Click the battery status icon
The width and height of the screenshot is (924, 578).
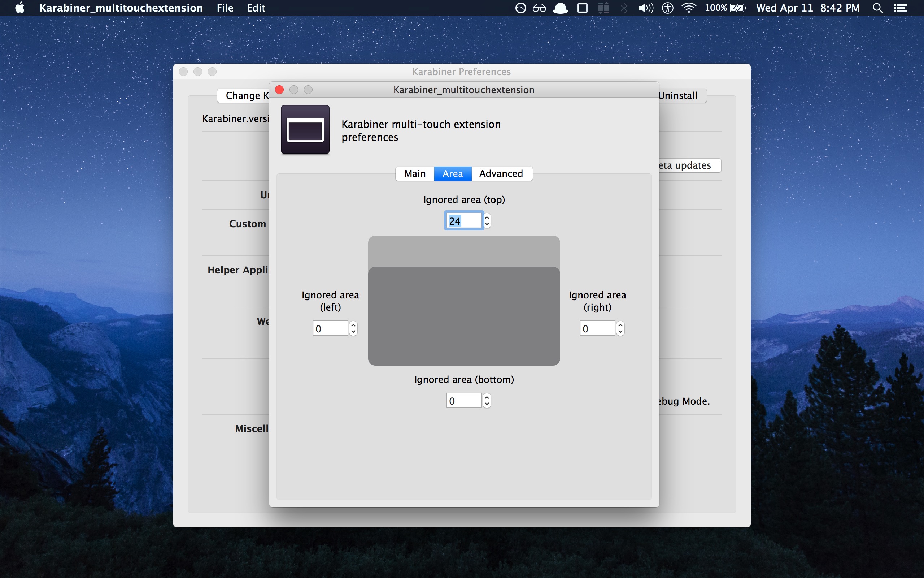738,8
